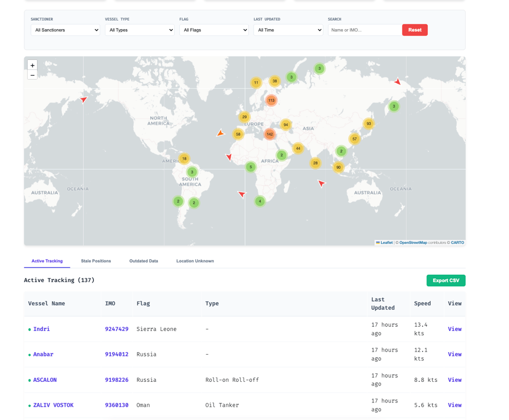Viewport: 509px width, 420px height.
Task: Focus the Name or IMO search field
Action: point(364,30)
